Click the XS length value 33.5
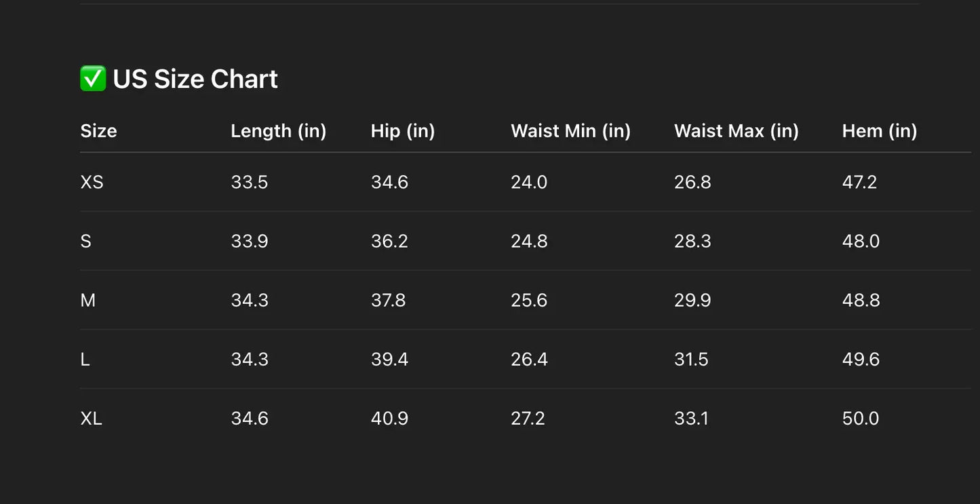Screen dimensions: 980x504 point(249,182)
